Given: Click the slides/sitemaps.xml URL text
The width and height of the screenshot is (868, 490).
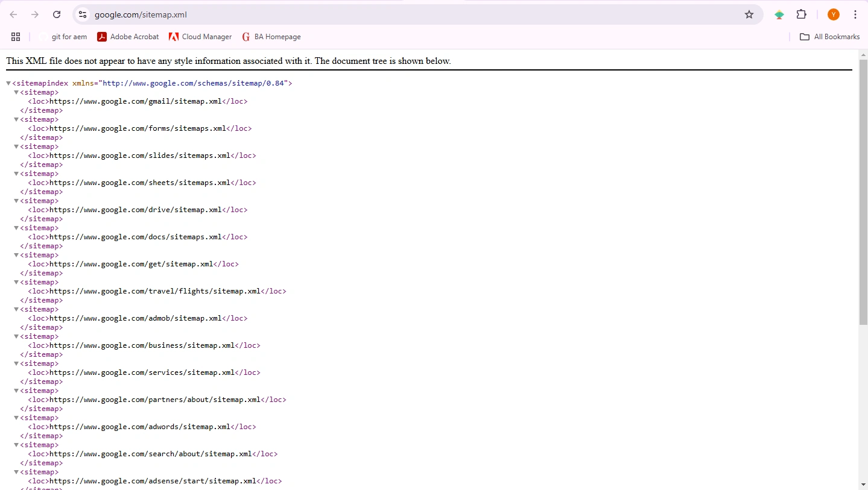Looking at the screenshot, I should [x=140, y=155].
